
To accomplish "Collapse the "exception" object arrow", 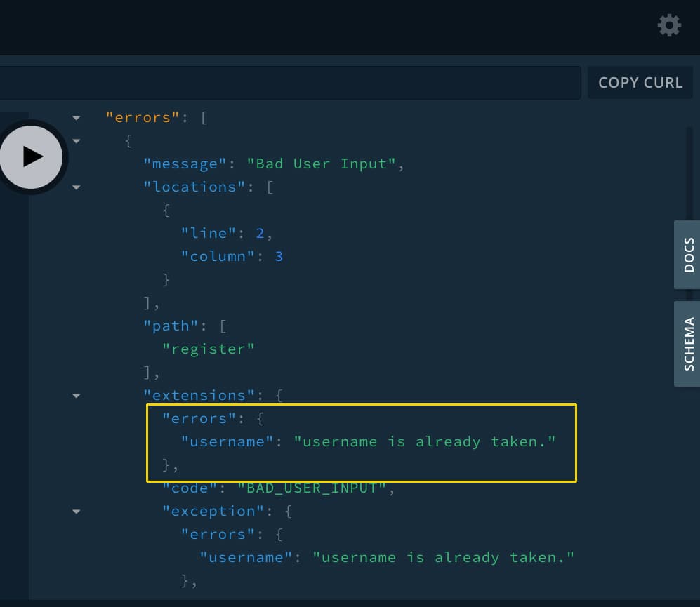I will 77,512.
